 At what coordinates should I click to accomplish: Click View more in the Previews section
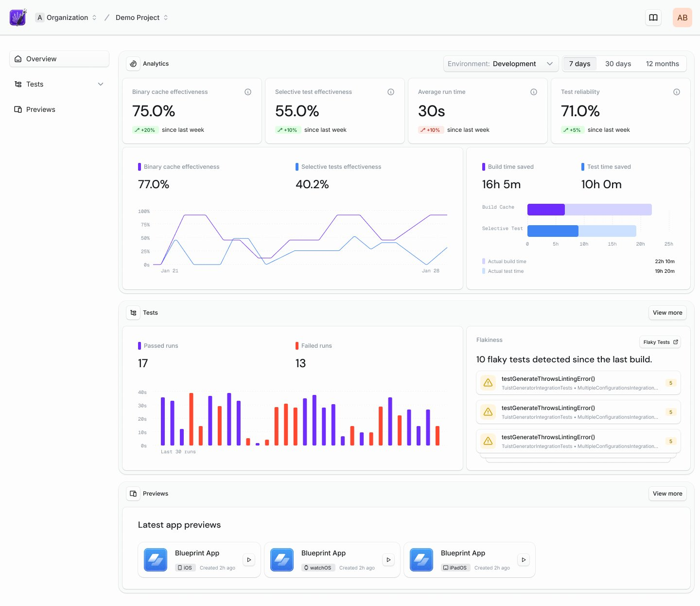coord(667,494)
